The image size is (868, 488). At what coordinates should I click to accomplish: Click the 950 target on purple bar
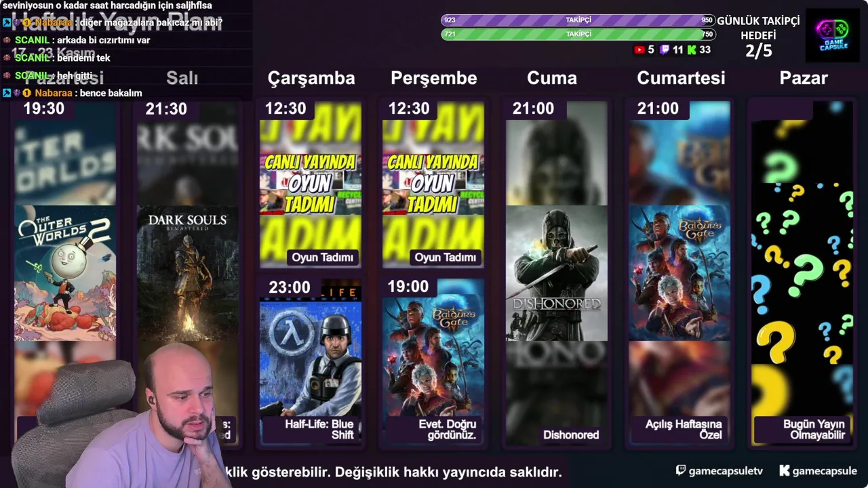(x=707, y=20)
